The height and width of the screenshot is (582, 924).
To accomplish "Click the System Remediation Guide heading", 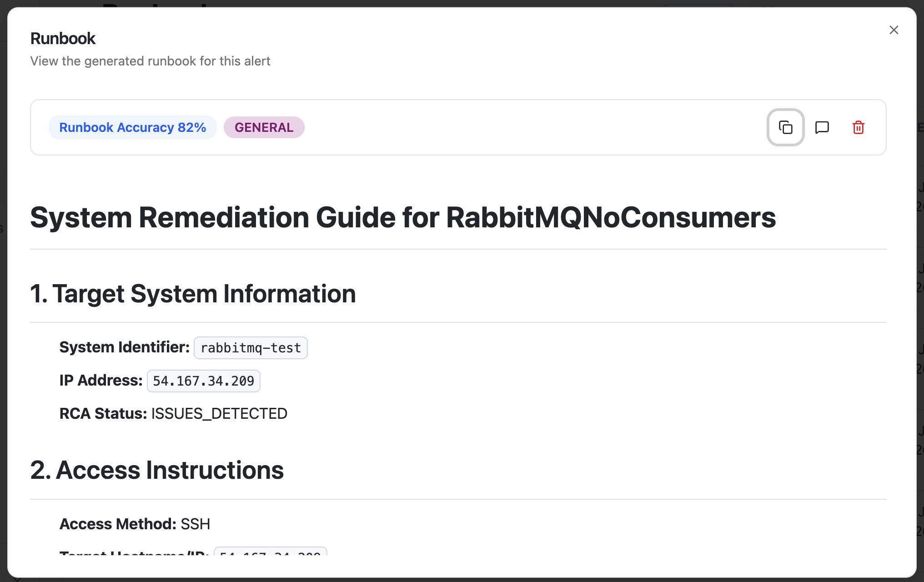I will tap(402, 217).
